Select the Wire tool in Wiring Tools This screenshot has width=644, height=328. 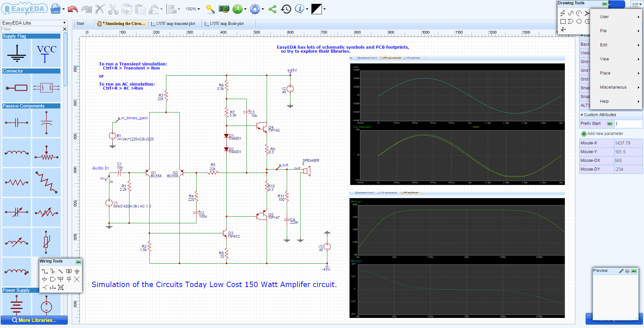coord(45,271)
